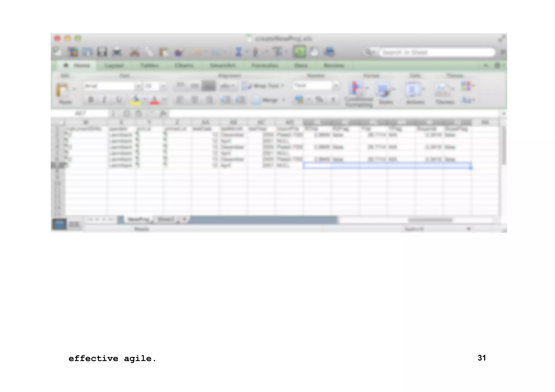Switch to the Tables ribbon tab
The width and height of the screenshot is (555, 392).
click(x=149, y=66)
